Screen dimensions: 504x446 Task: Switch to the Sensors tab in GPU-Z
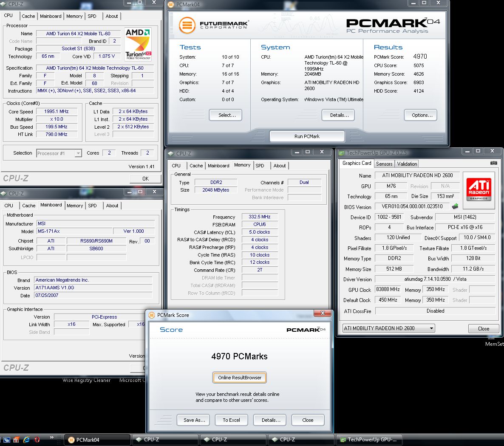point(384,164)
